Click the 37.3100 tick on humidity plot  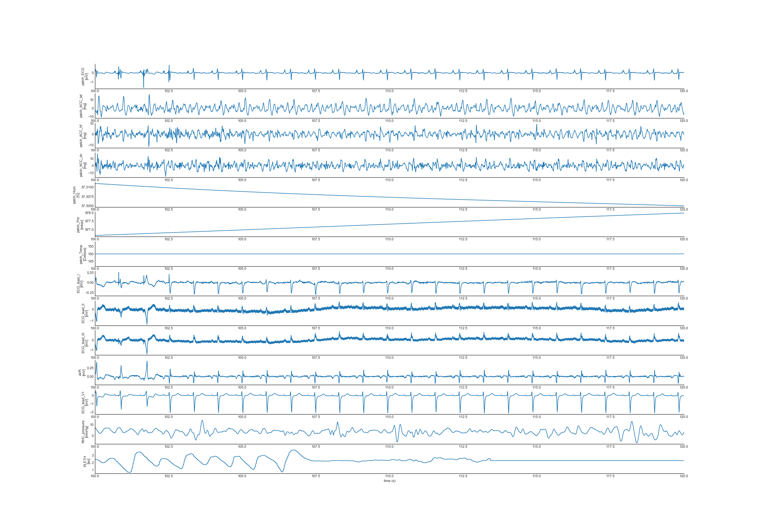tap(87, 187)
